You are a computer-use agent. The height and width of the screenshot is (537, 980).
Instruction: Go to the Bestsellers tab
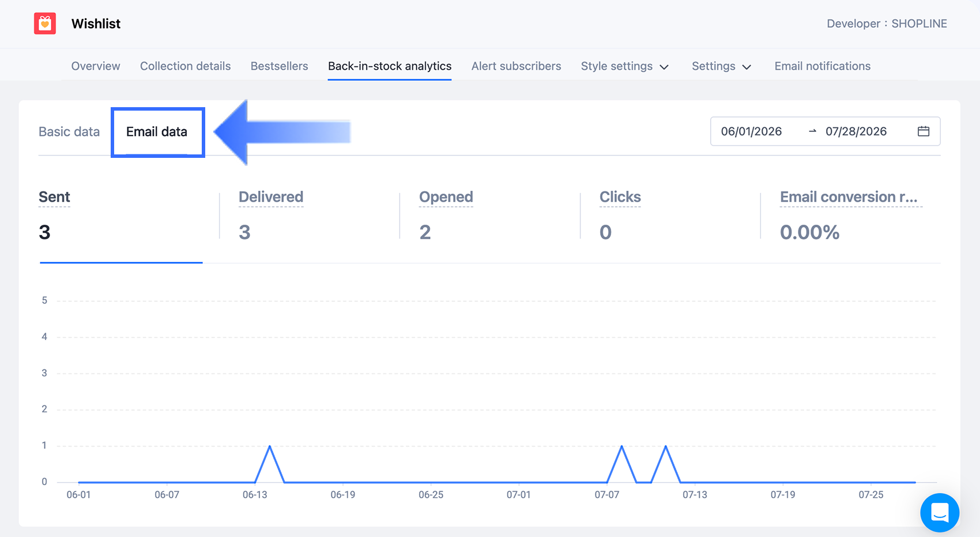(x=279, y=66)
